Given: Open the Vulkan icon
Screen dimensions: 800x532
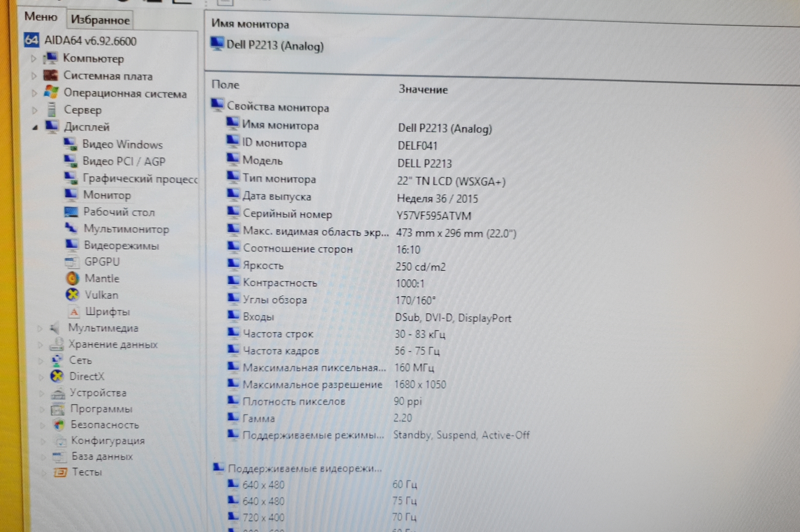Looking at the screenshot, I should (72, 295).
